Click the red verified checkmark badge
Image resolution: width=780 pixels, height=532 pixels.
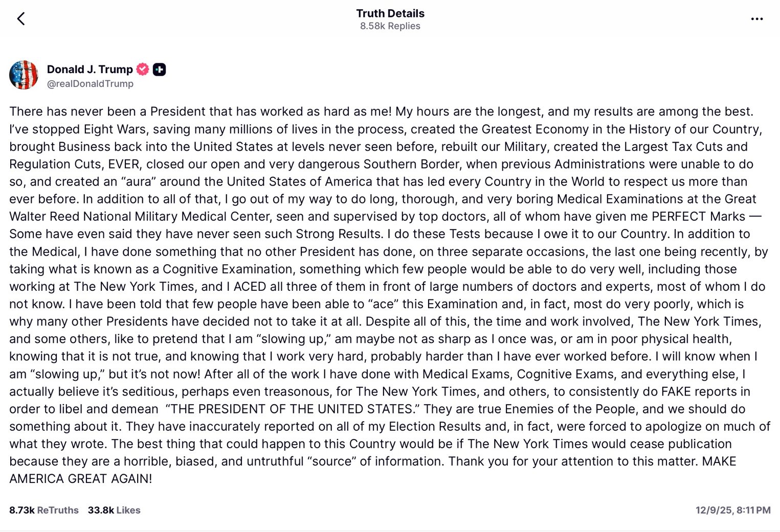pos(143,70)
